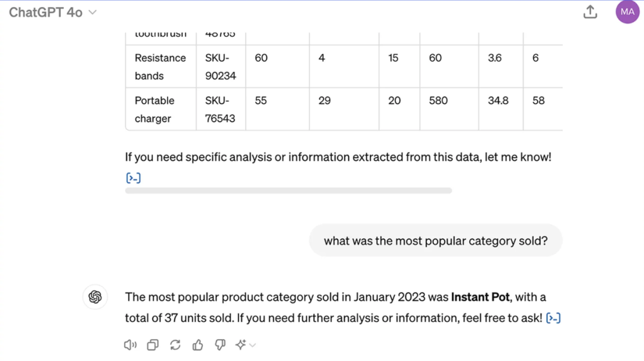This screenshot has height=361, width=644.
Task: View analysis code icon below the table message
Action: pos(134,178)
